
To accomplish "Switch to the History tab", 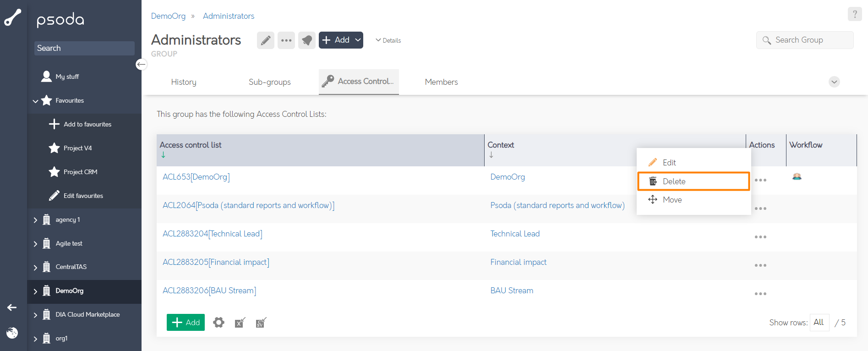I will 184,82.
